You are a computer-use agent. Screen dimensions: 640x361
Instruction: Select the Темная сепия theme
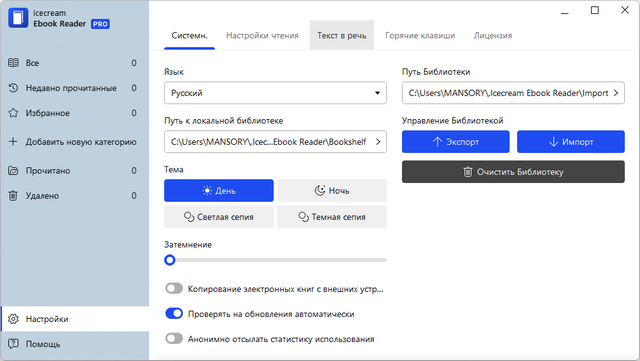pyautogui.click(x=332, y=217)
